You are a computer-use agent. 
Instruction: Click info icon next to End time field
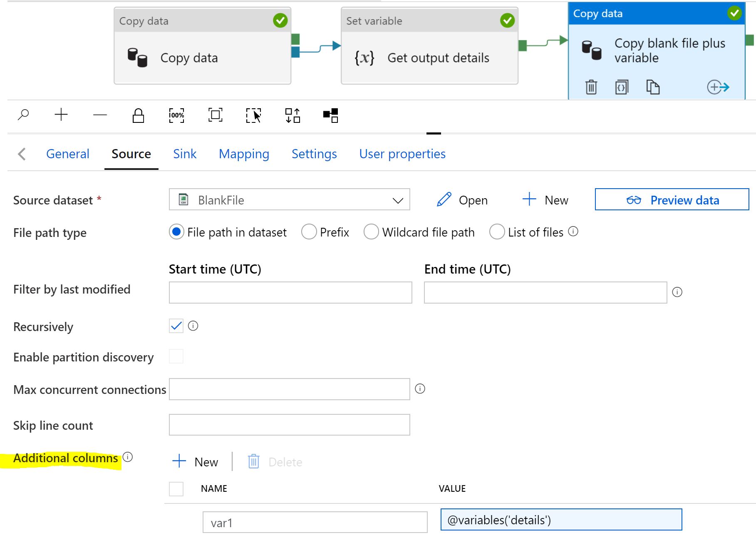pos(677,292)
